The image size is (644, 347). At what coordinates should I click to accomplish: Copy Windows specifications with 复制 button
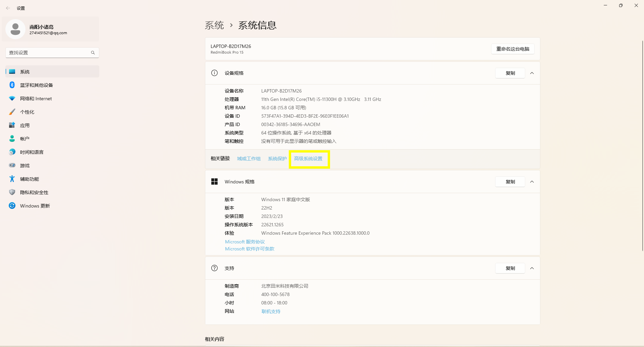(510, 182)
